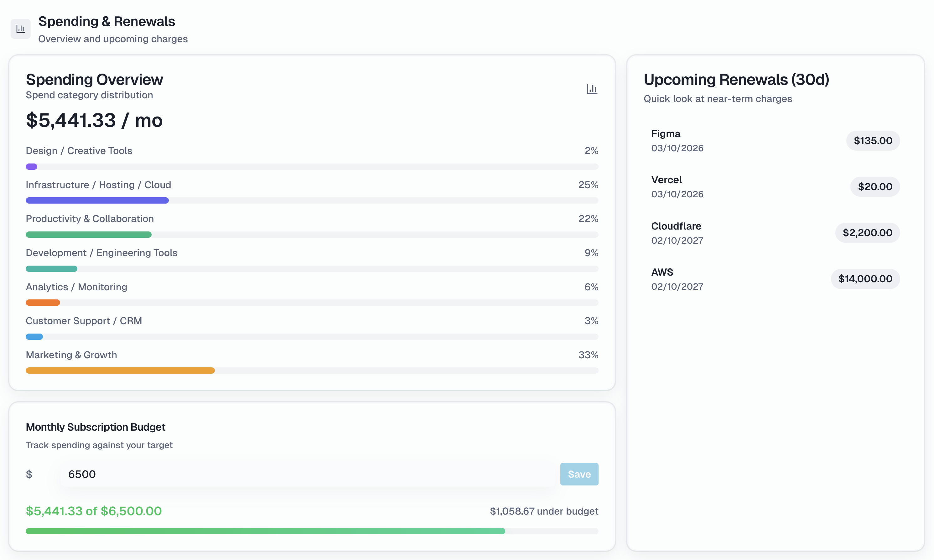934x560 pixels.
Task: Click the $1,058.67 under budget label
Action: (544, 511)
